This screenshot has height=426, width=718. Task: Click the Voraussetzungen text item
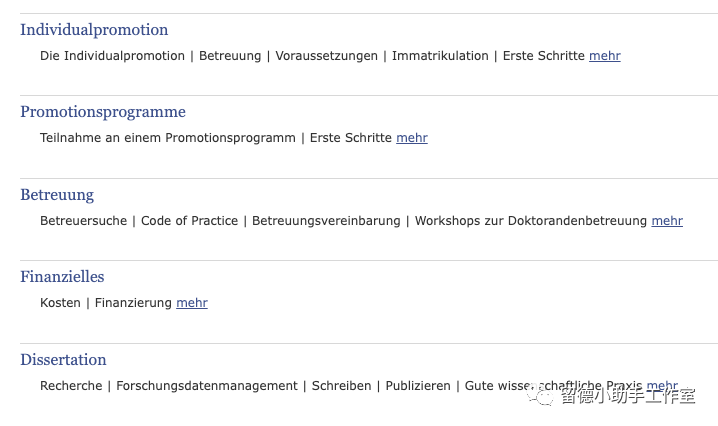[326, 56]
